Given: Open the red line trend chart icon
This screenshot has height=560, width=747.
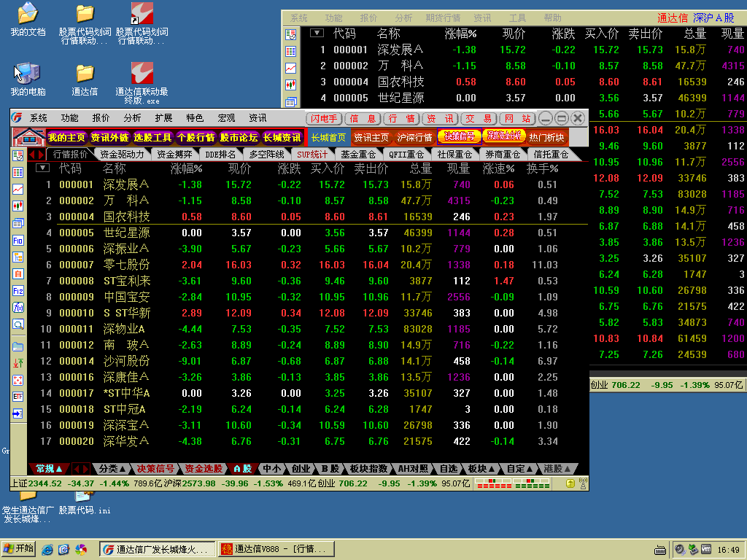Looking at the screenshot, I should (18, 189).
